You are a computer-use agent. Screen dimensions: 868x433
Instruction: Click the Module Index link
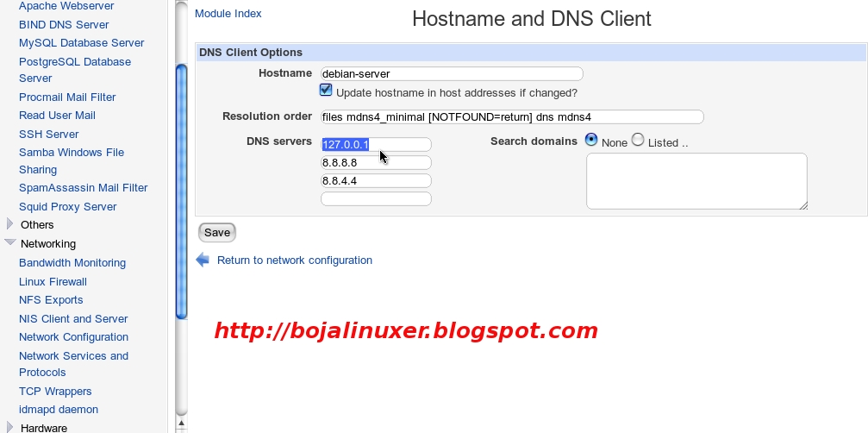(228, 13)
